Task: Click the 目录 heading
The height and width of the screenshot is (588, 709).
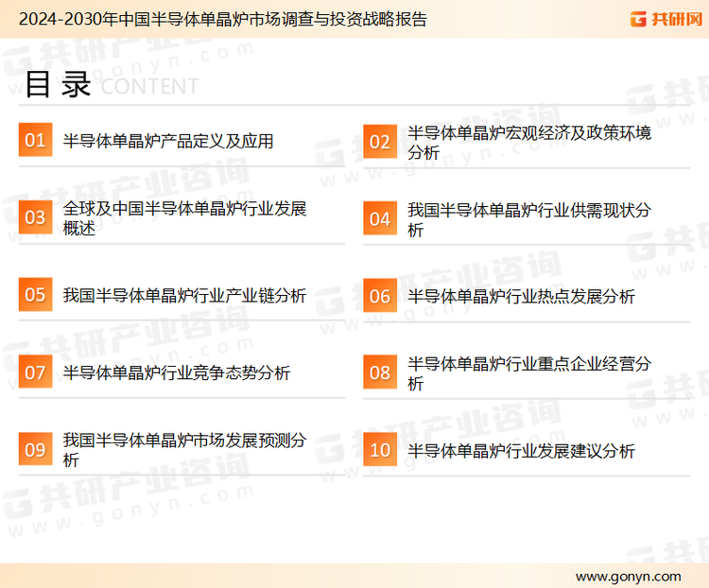Action: tap(58, 84)
